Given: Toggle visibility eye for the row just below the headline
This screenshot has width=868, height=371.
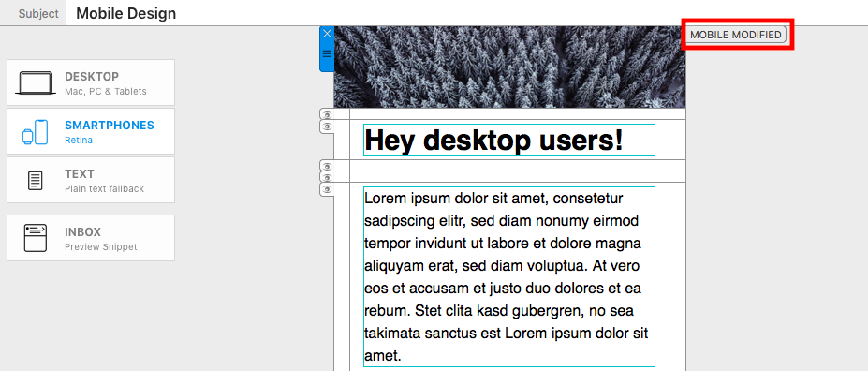Looking at the screenshot, I should pos(327,166).
